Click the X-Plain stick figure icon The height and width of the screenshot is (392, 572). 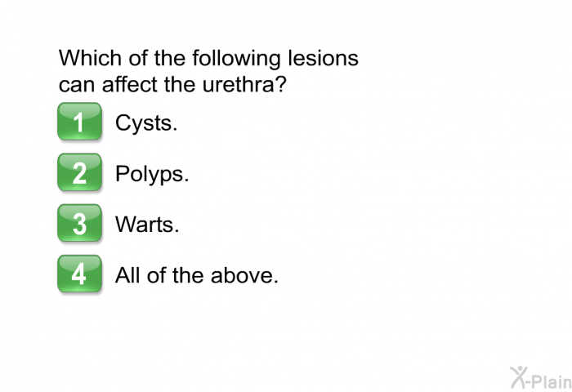coord(520,377)
